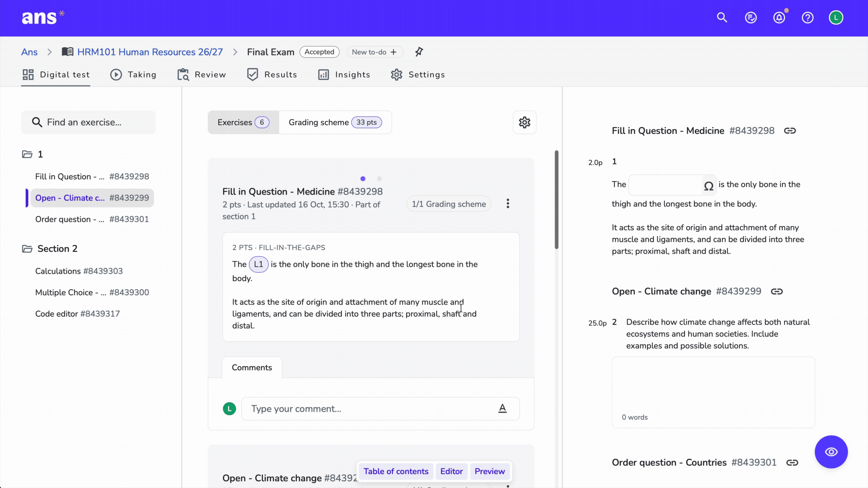Switch to the Taking tab
The height and width of the screenshot is (488, 868).
[x=133, y=75]
